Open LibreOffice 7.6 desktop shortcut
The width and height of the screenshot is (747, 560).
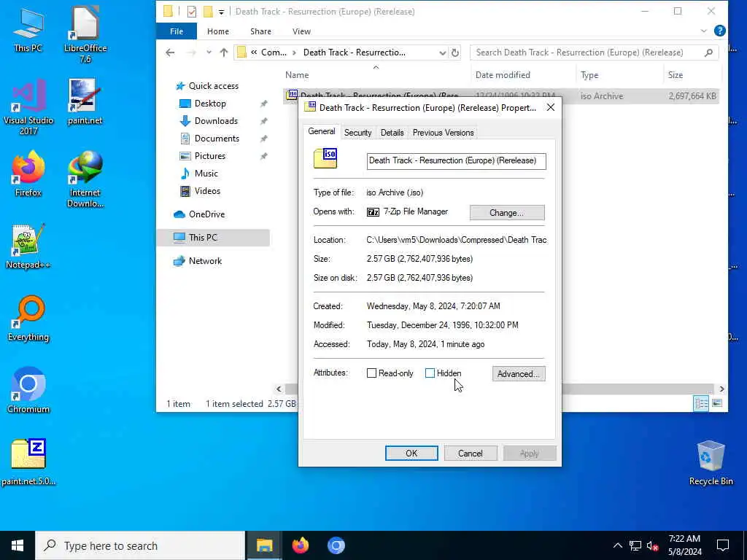click(x=85, y=34)
